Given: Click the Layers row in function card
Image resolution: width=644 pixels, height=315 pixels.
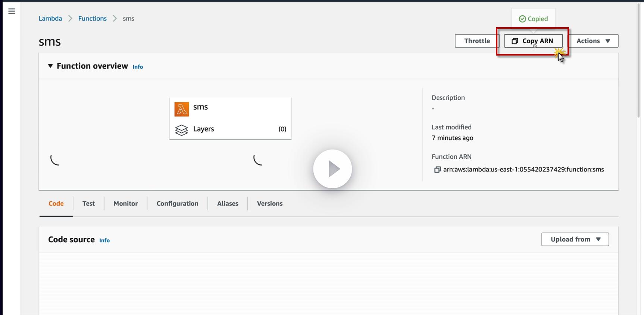Looking at the screenshot, I should (x=231, y=129).
